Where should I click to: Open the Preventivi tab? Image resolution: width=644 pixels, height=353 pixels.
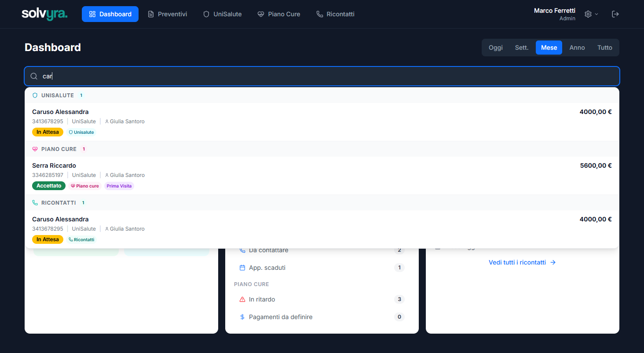coord(167,14)
